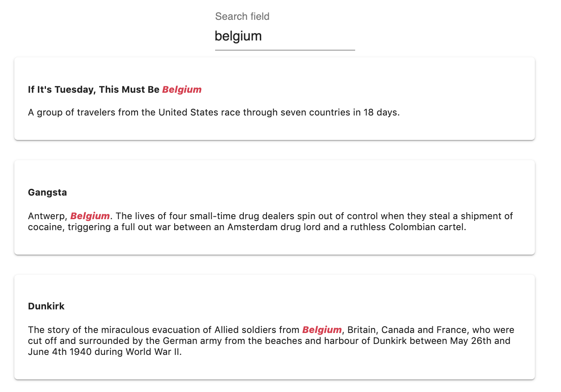The image size is (561, 392).
Task: Select the word 'Antwerp' in Gangsta description
Action: click(x=46, y=215)
